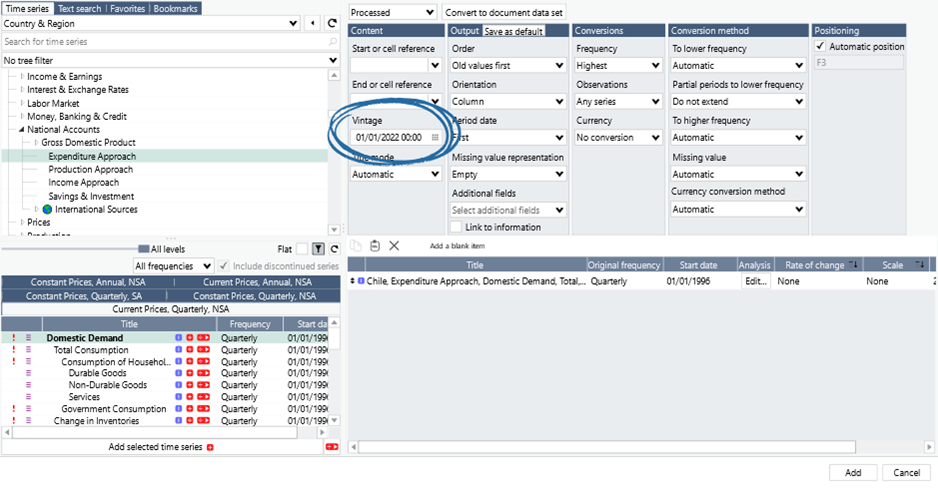Click the search magnifier icon in time series search
The image size is (938, 488).
tap(333, 42)
